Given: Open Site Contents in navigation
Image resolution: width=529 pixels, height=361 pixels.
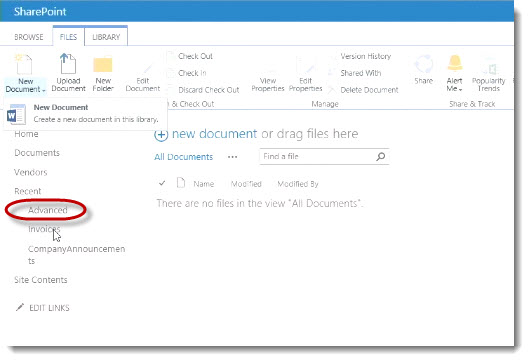Looking at the screenshot, I should (x=41, y=280).
